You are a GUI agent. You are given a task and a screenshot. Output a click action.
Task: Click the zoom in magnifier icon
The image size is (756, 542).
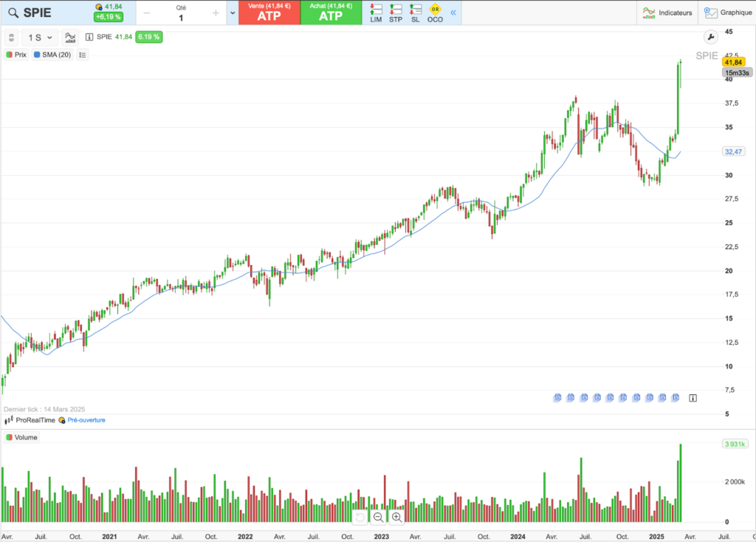pos(396,518)
